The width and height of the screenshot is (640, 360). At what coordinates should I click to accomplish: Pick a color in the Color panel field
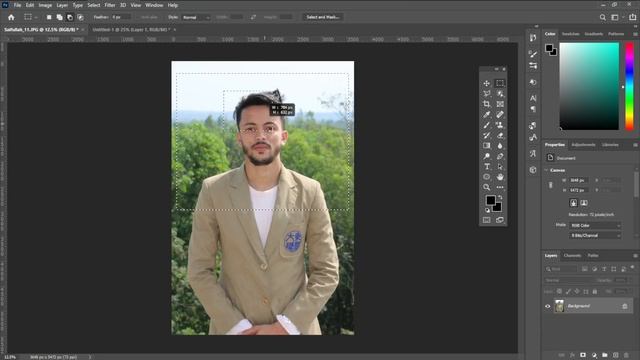(589, 87)
